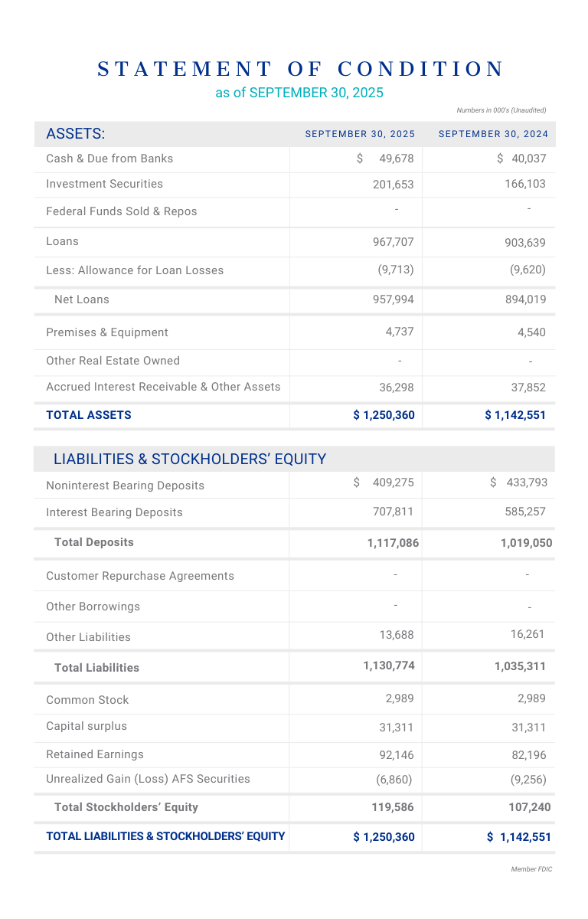
Task: Click the Statement of Condition title
Action: pos(301,69)
